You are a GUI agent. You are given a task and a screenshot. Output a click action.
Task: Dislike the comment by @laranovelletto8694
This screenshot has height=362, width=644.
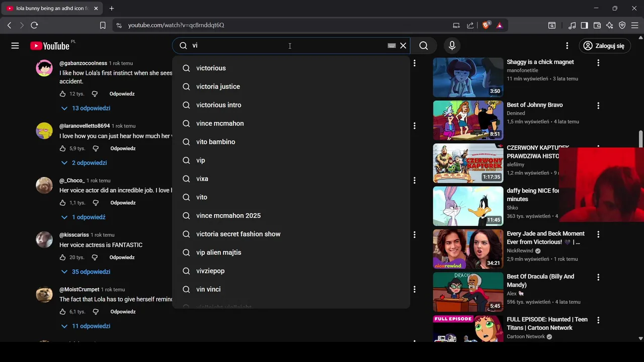[x=96, y=148]
